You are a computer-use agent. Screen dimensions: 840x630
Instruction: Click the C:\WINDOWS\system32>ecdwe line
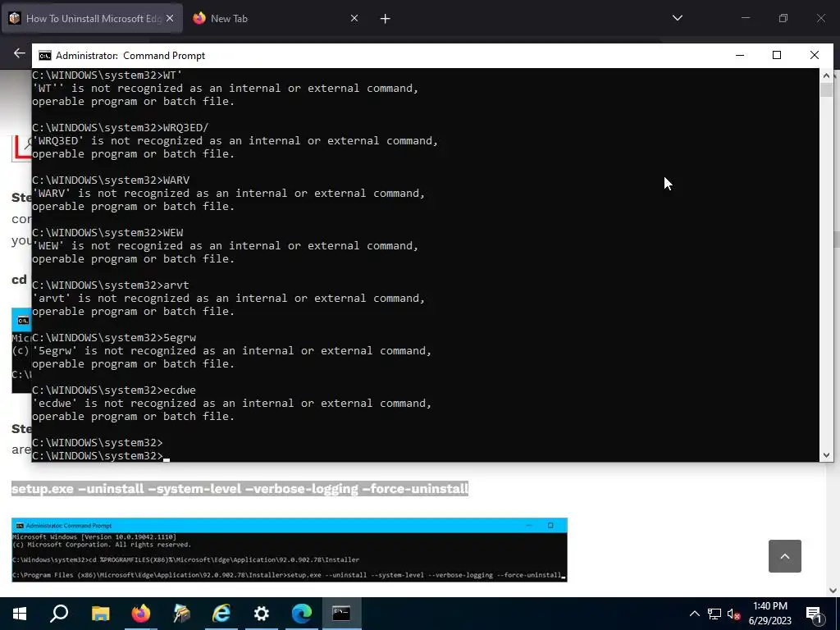point(114,390)
